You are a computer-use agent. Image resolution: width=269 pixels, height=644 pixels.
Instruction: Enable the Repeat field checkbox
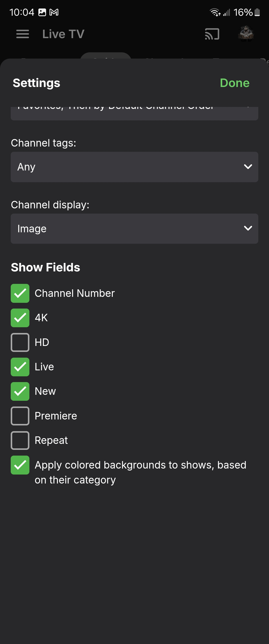(x=20, y=440)
